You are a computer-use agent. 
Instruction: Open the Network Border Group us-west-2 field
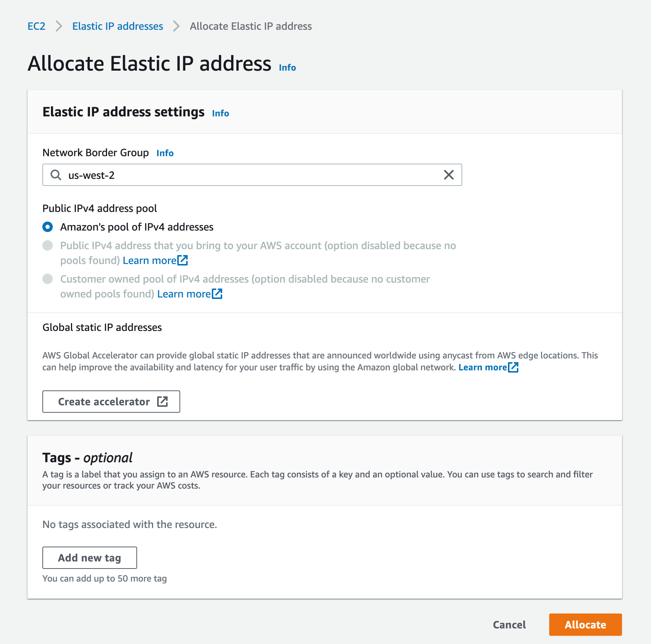coord(252,175)
